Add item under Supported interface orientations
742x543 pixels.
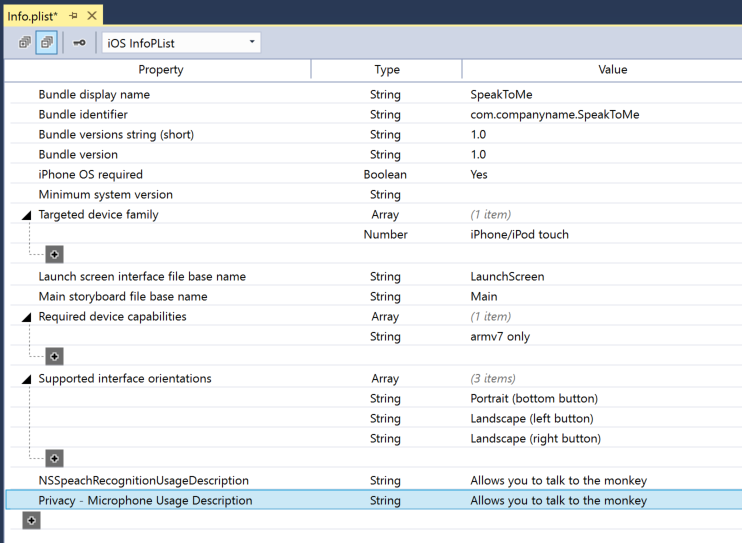pyautogui.click(x=55, y=459)
